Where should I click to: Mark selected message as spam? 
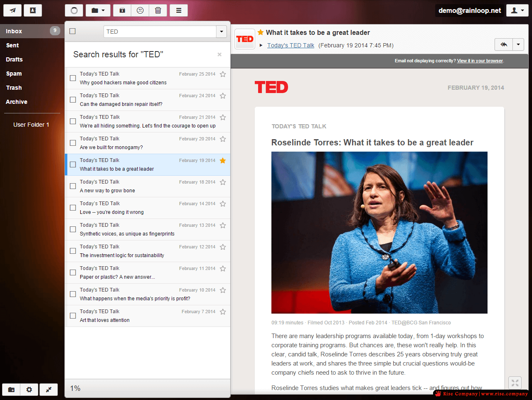pyautogui.click(x=140, y=10)
